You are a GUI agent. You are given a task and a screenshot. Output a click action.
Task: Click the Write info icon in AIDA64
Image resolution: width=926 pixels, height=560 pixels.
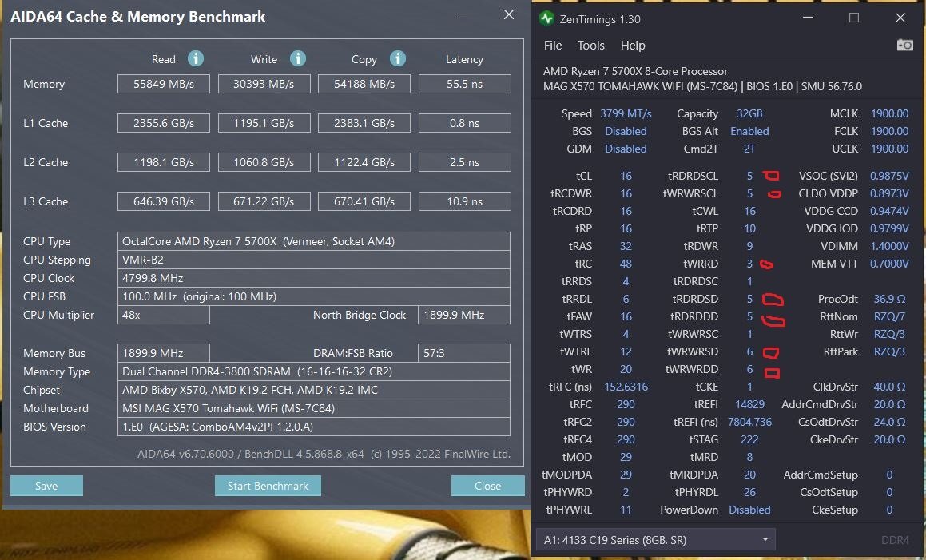click(x=298, y=58)
